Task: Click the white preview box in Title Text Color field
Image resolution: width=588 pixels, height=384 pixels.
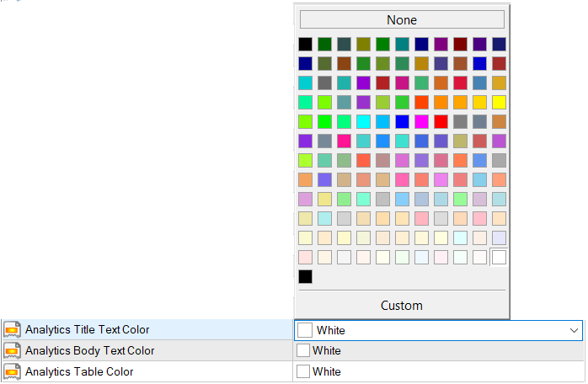Action: tap(305, 330)
